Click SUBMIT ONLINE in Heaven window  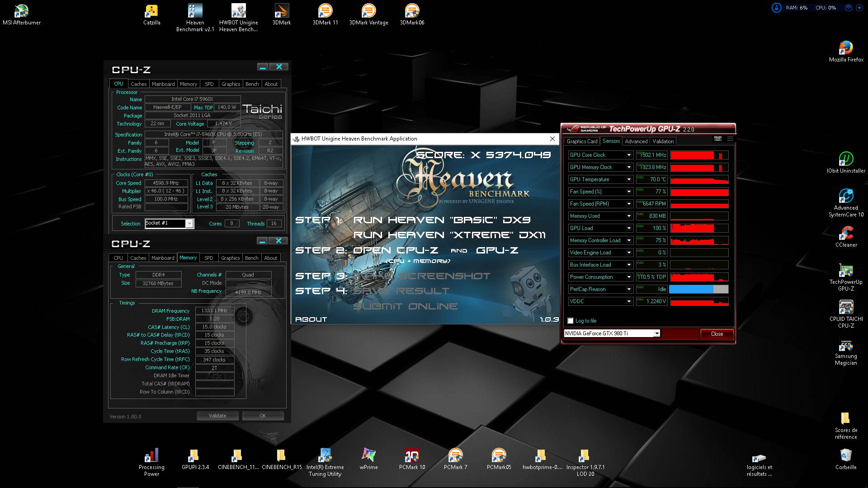pos(405,306)
